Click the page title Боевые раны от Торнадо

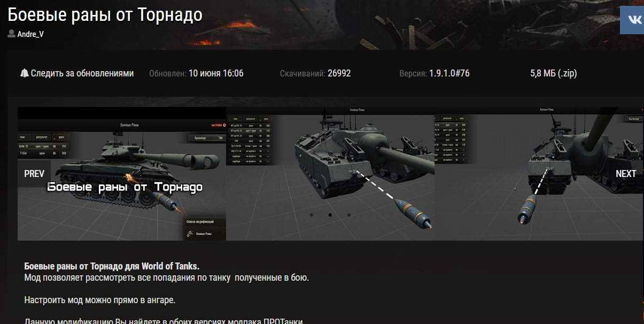[105, 15]
